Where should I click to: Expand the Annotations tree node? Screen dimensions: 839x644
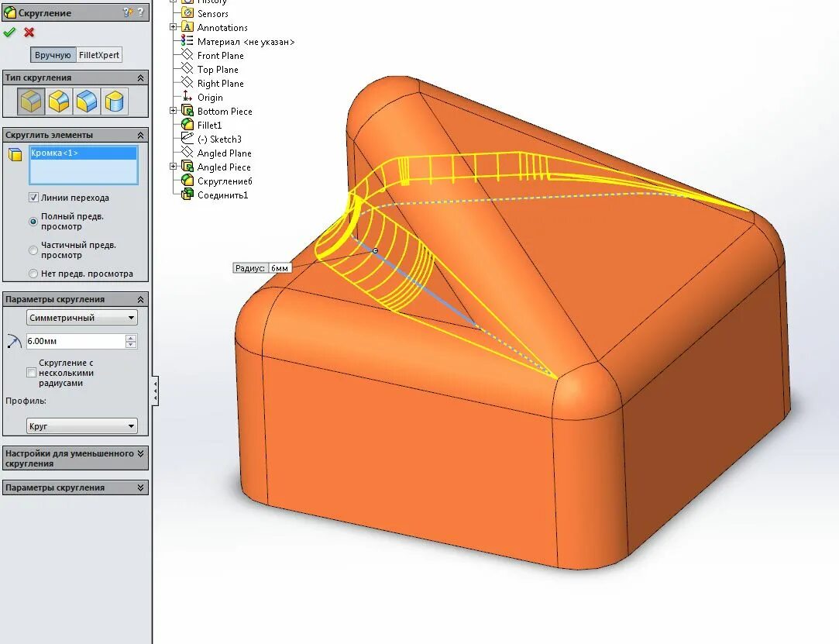tap(174, 27)
